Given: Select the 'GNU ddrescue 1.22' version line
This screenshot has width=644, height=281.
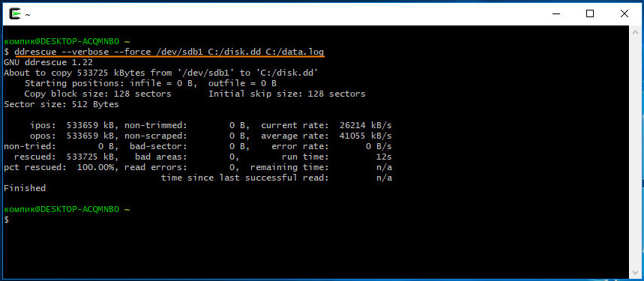Looking at the screenshot, I should (49, 62).
